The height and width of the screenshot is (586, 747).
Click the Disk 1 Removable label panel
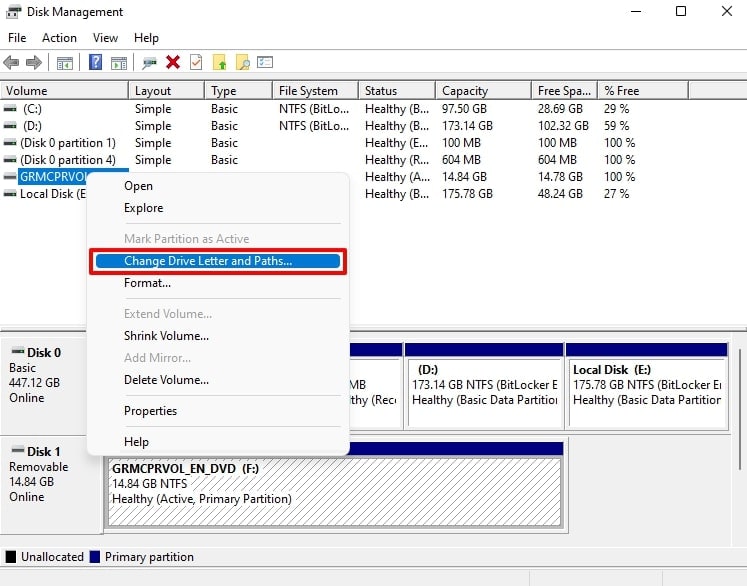(x=51, y=483)
